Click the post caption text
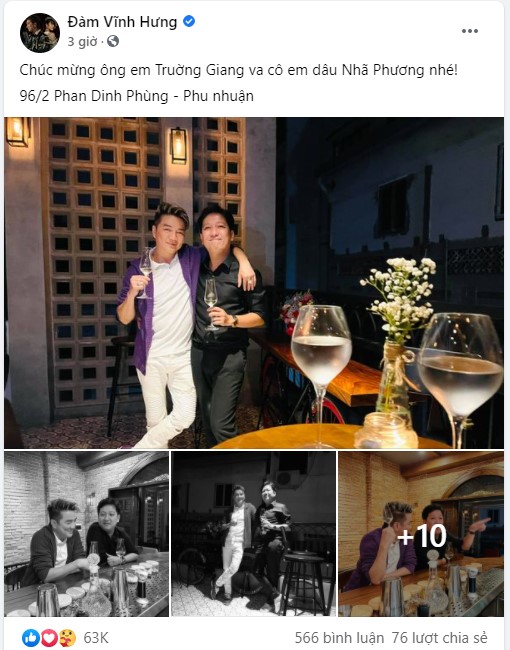510x650 pixels. click(x=238, y=70)
